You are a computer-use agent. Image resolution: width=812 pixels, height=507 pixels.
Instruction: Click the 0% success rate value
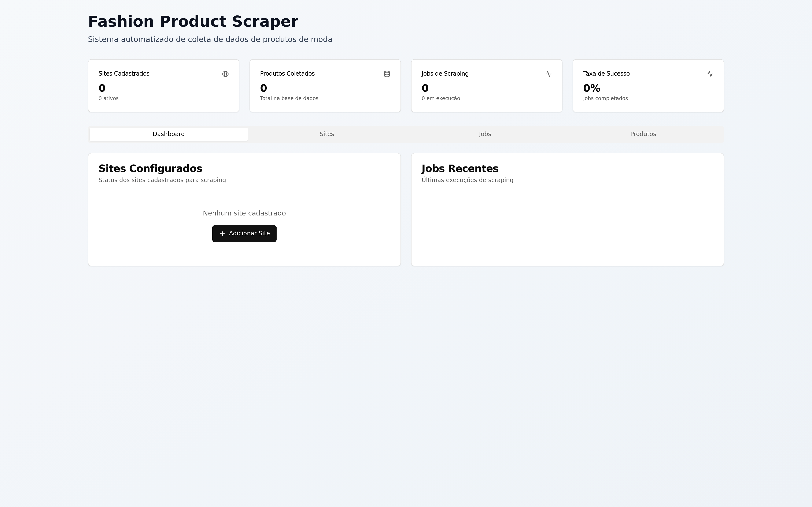point(591,88)
